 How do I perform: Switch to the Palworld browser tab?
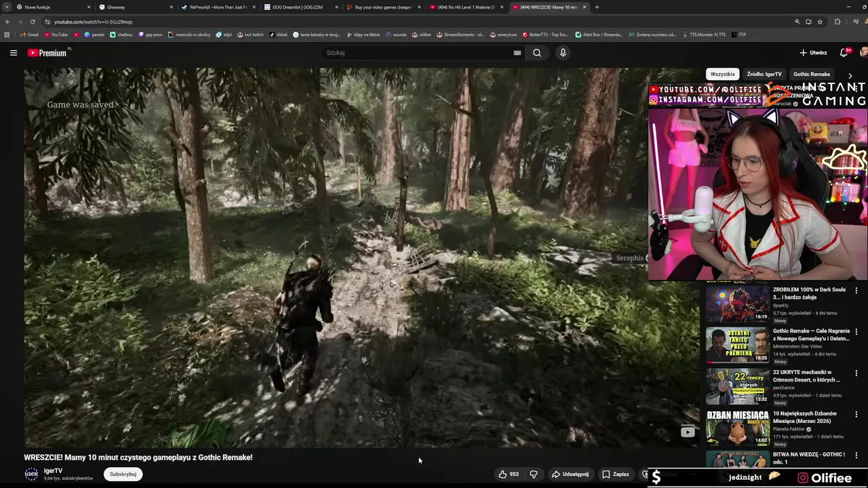tap(218, 7)
